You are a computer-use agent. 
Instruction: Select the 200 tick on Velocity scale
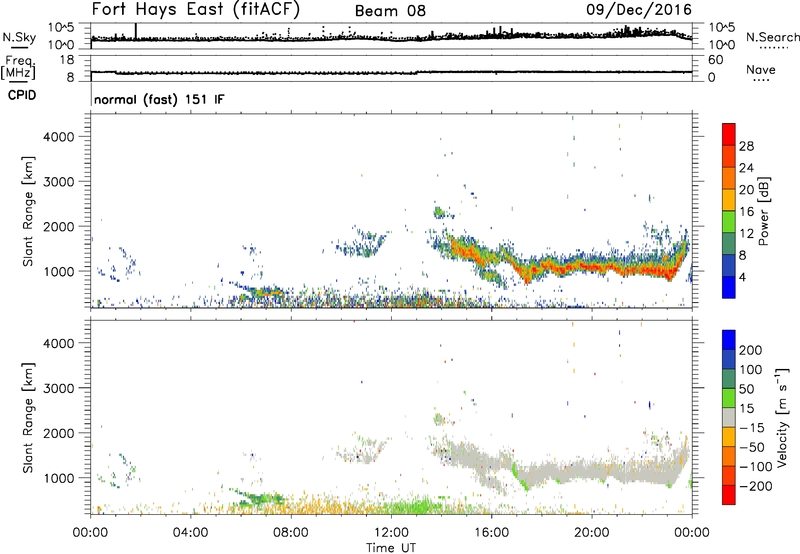point(751,350)
